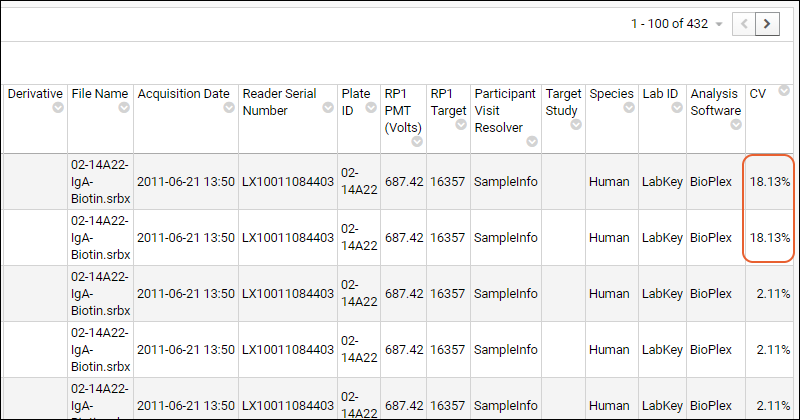The width and height of the screenshot is (800, 420).
Task: Click the Species column header text
Action: [611, 94]
